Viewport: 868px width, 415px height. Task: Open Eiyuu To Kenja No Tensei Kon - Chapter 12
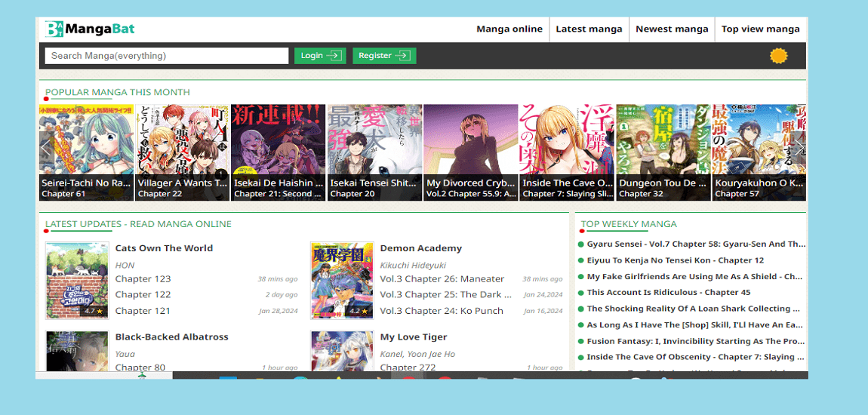pos(676,260)
